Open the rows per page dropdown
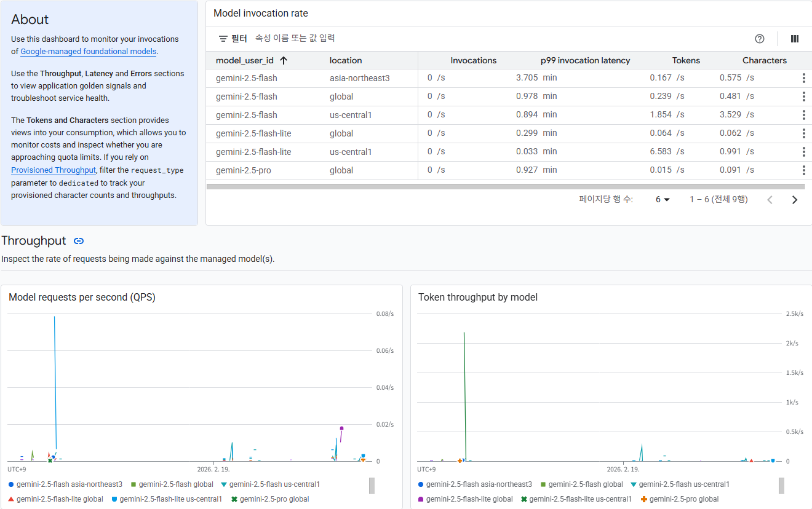The image size is (812, 509). [663, 199]
